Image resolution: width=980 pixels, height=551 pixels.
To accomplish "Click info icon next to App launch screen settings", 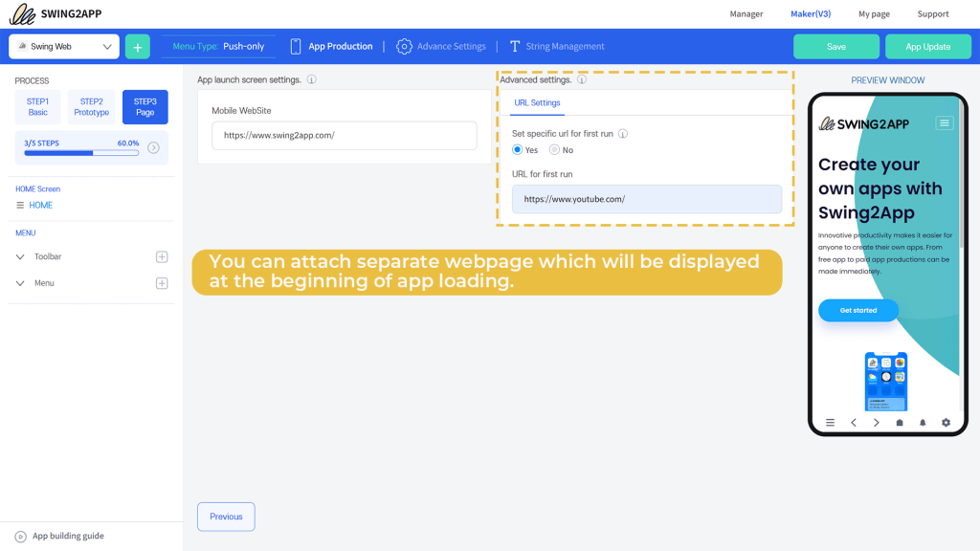I will (x=311, y=79).
